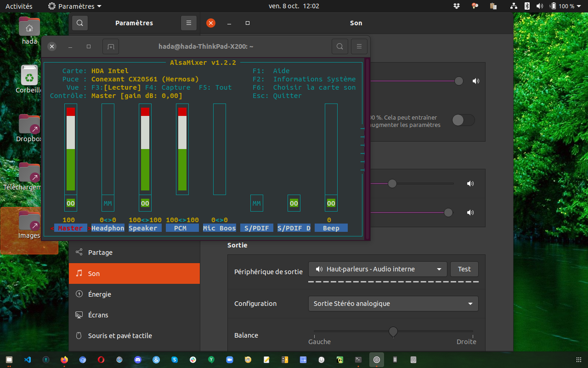Click the Speaker volume bar in AlsaMixer

click(145, 149)
